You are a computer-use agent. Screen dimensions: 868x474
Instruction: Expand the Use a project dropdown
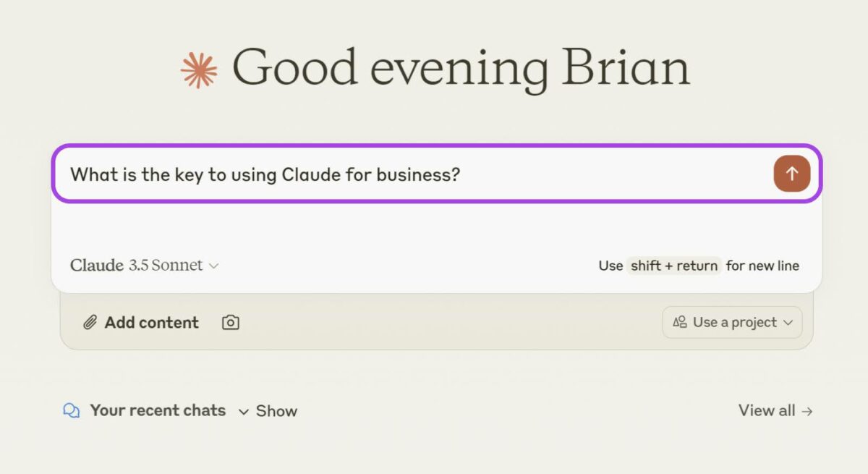click(x=732, y=323)
